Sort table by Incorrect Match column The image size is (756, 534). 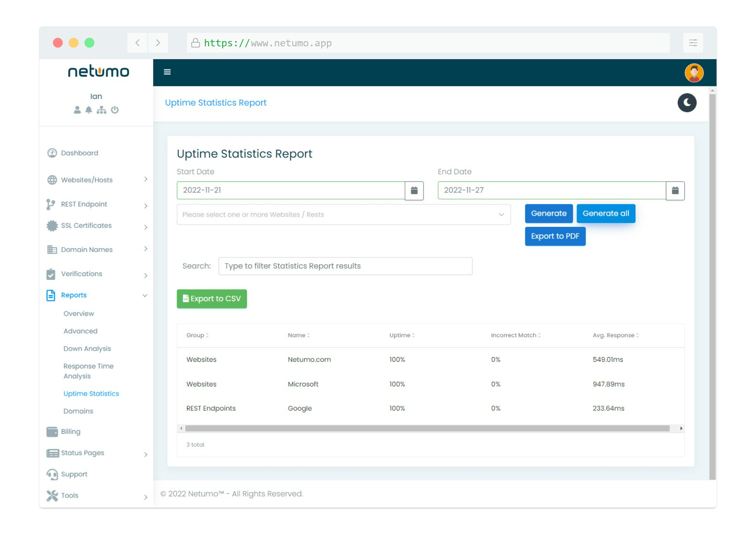[516, 336]
